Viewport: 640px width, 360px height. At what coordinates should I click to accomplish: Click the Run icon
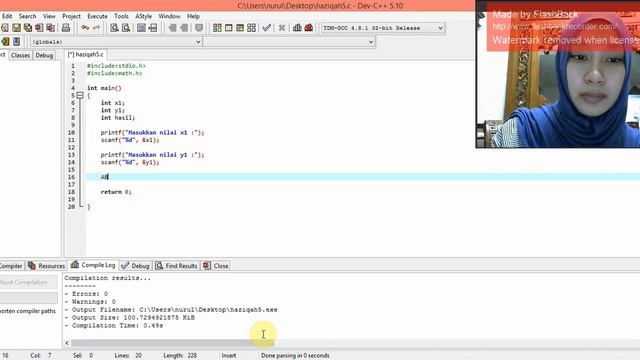pyautogui.click(x=229, y=28)
